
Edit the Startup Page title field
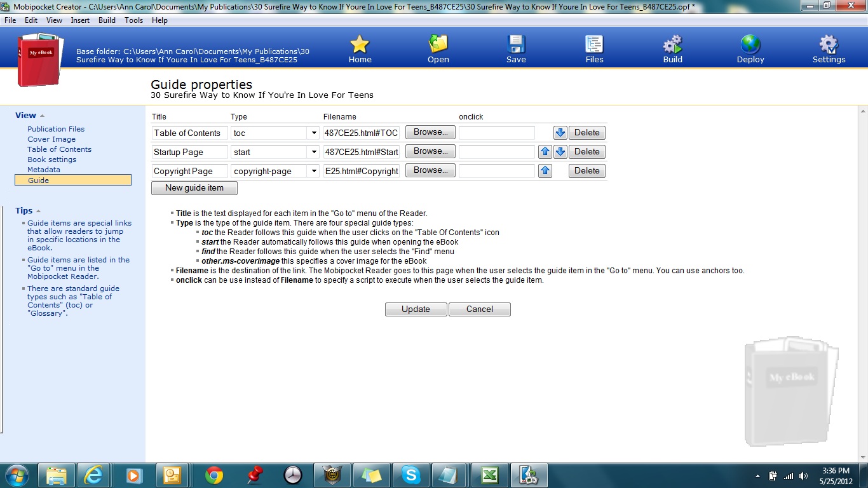coord(189,152)
